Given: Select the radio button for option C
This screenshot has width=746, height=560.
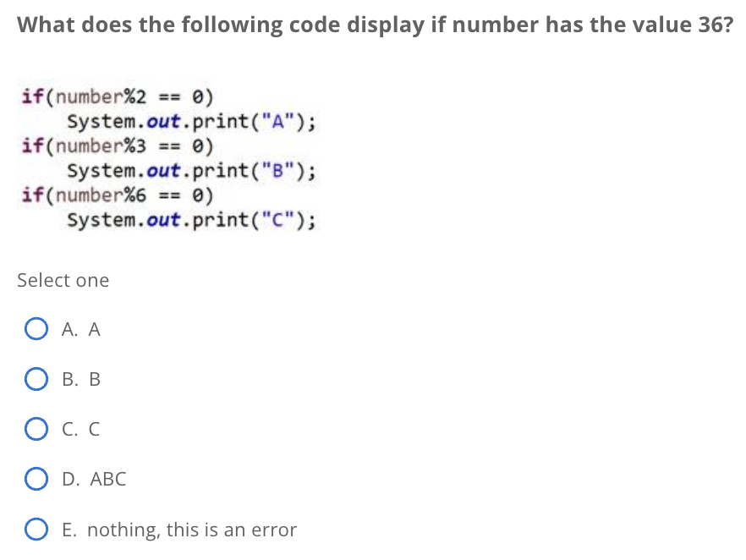Looking at the screenshot, I should coord(36,428).
